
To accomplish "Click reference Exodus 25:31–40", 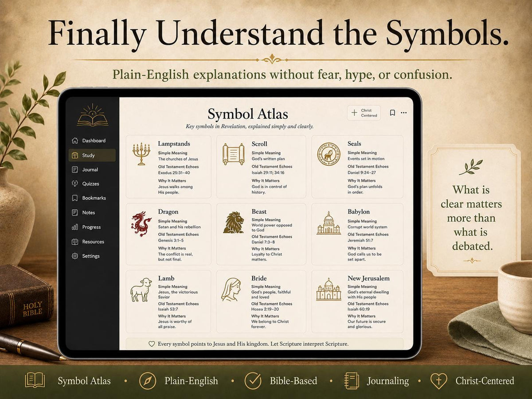I will pyautogui.click(x=174, y=173).
